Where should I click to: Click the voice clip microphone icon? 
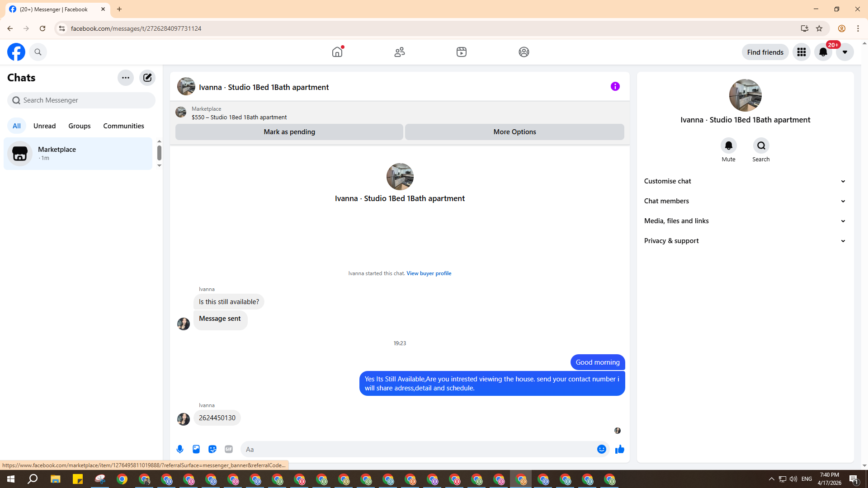click(180, 449)
